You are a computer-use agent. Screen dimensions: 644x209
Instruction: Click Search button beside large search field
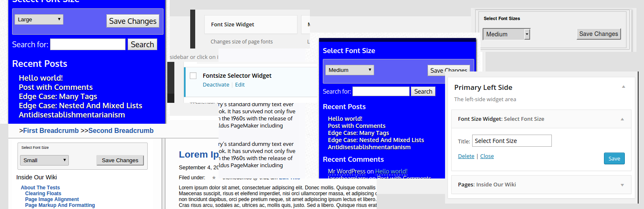point(142,44)
